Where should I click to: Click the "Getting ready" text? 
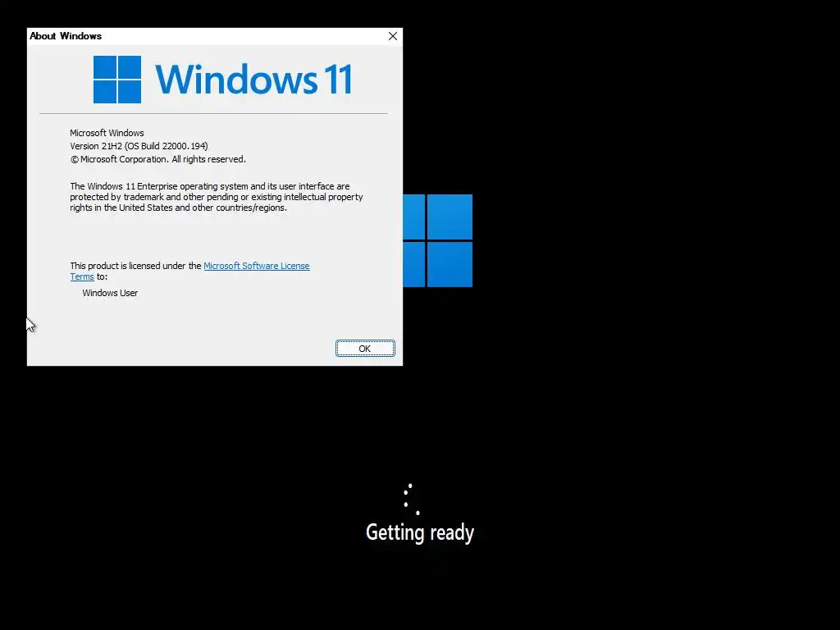click(x=420, y=532)
